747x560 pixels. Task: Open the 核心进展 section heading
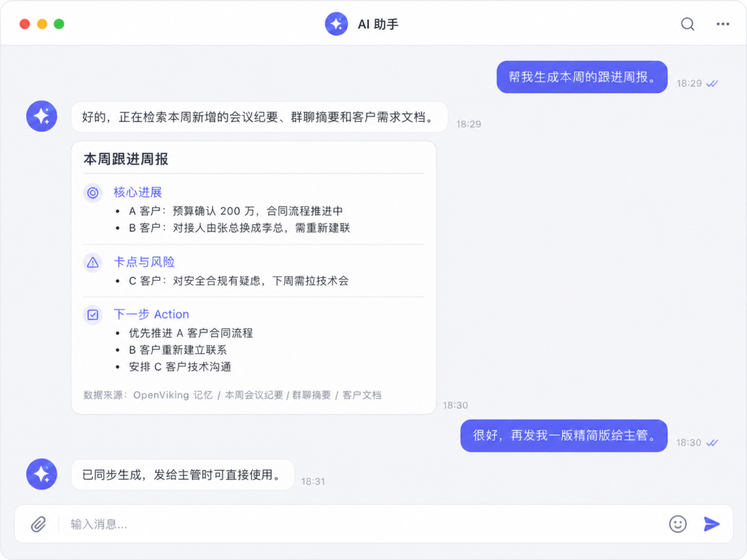click(x=138, y=192)
